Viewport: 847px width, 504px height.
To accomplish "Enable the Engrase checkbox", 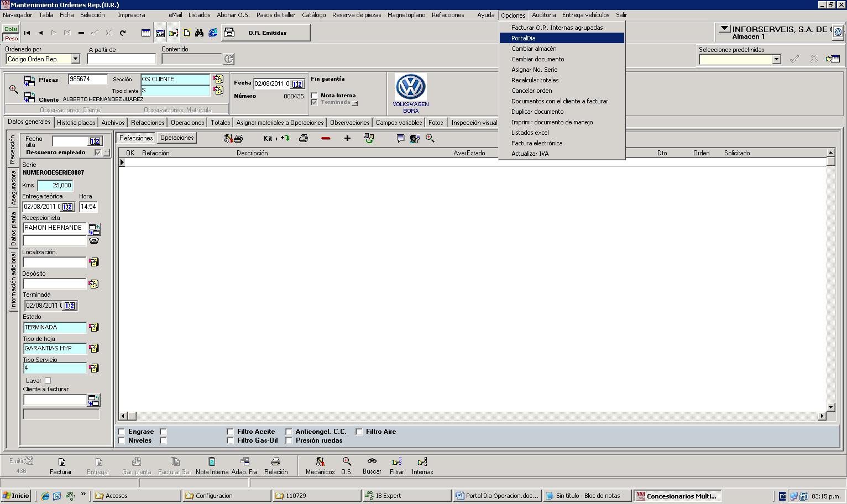I will [122, 432].
